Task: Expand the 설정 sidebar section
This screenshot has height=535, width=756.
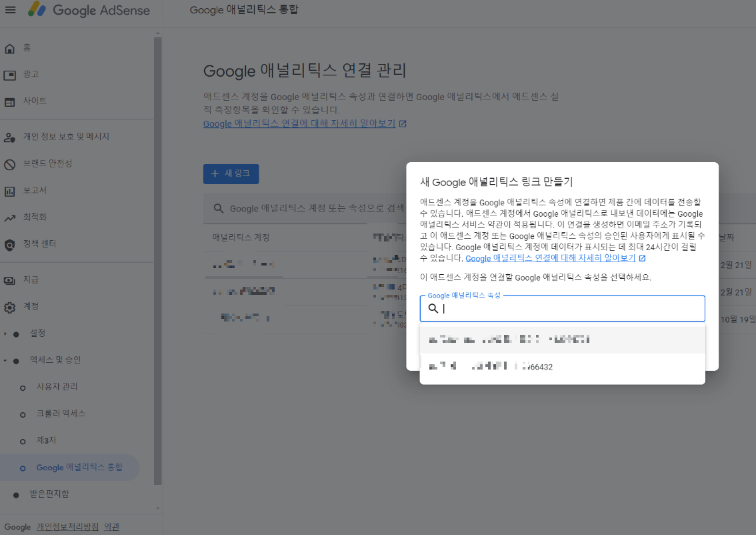Action: [x=5, y=334]
